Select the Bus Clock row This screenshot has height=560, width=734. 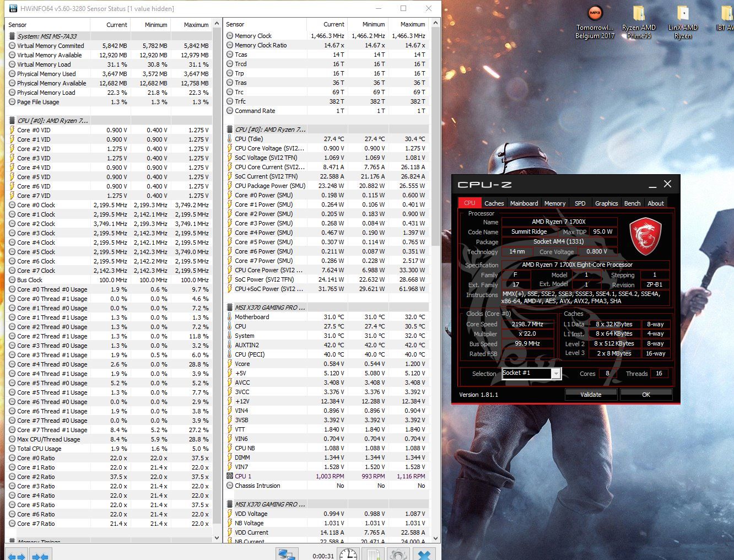tap(109, 280)
